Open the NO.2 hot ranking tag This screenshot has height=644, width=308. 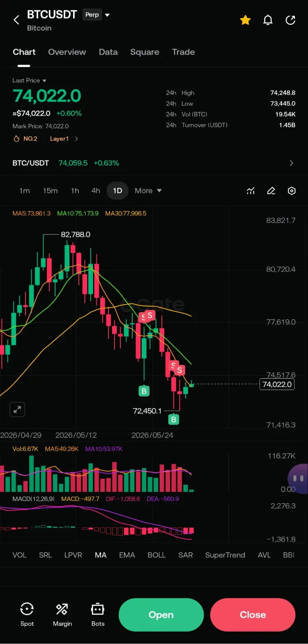[x=25, y=139]
